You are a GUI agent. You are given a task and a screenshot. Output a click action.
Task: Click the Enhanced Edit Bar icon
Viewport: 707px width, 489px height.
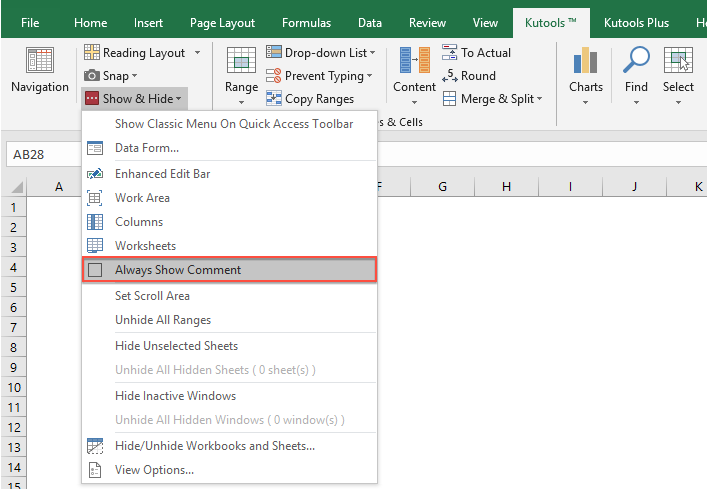[95, 174]
